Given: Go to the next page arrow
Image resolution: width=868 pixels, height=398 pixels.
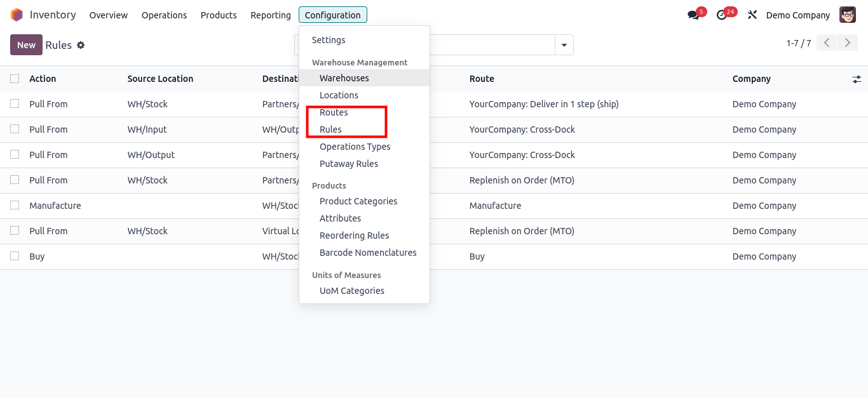Looking at the screenshot, I should tap(847, 43).
